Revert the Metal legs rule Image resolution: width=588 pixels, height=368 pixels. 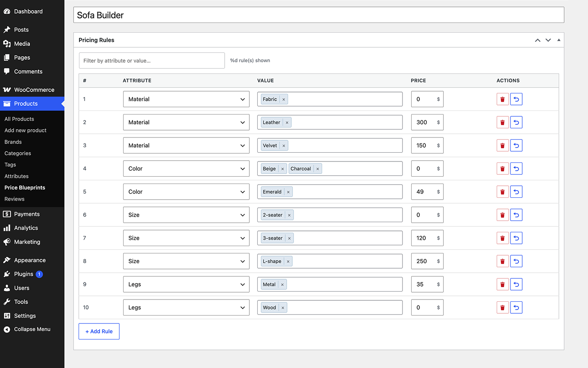tap(516, 284)
